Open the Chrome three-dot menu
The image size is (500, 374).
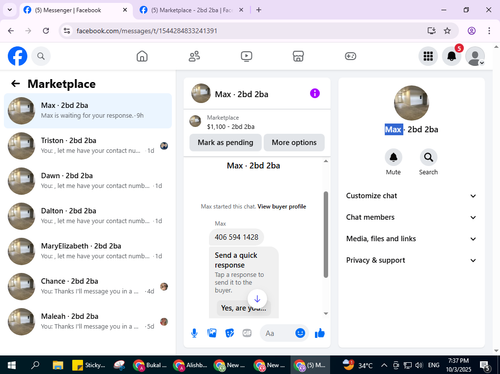tap(489, 31)
